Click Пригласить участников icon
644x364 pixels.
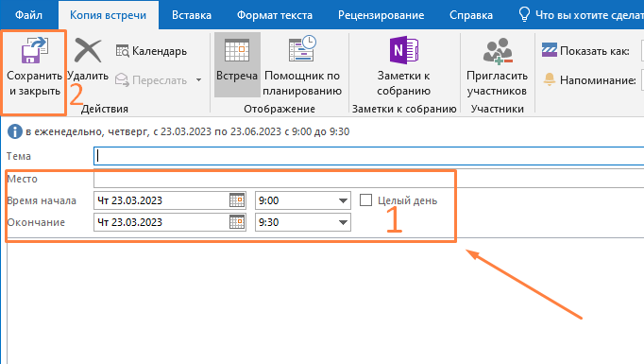coord(498,51)
